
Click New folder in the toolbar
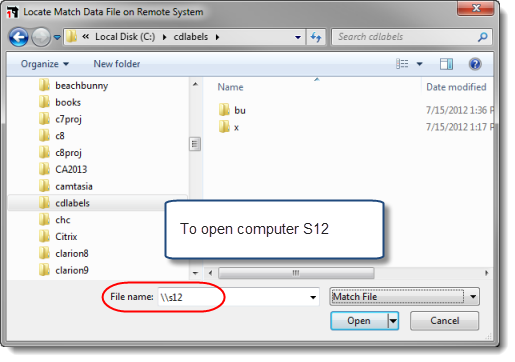(117, 64)
